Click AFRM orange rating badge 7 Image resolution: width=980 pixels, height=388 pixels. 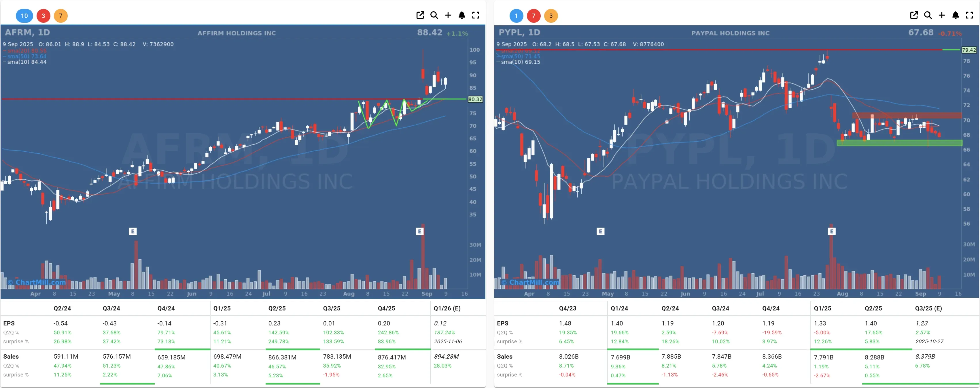pyautogui.click(x=60, y=16)
